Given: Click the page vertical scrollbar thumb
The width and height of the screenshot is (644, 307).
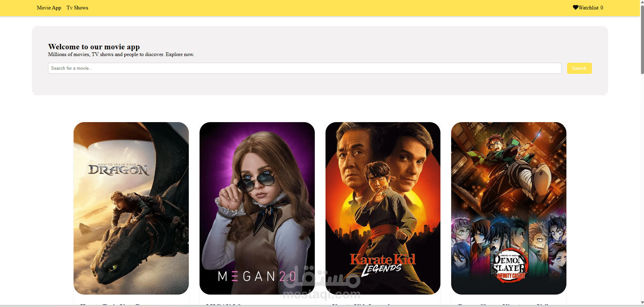Looking at the screenshot, I should click(642, 40).
